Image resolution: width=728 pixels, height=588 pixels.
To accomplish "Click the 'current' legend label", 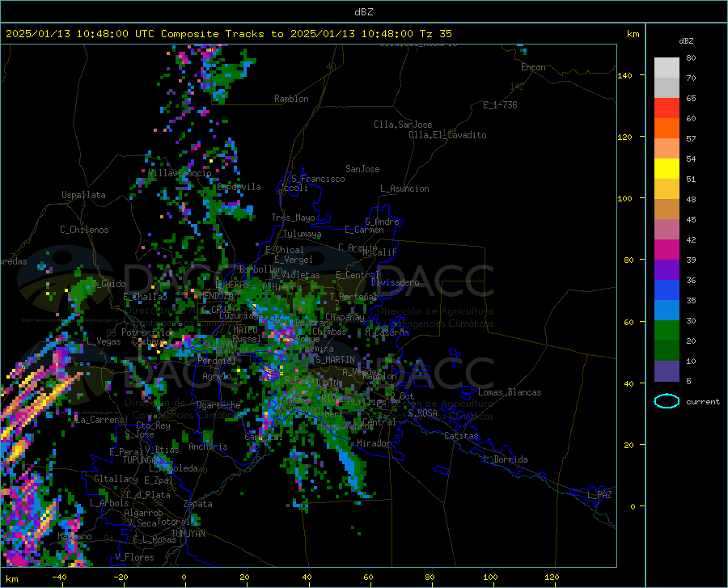I will [703, 401].
